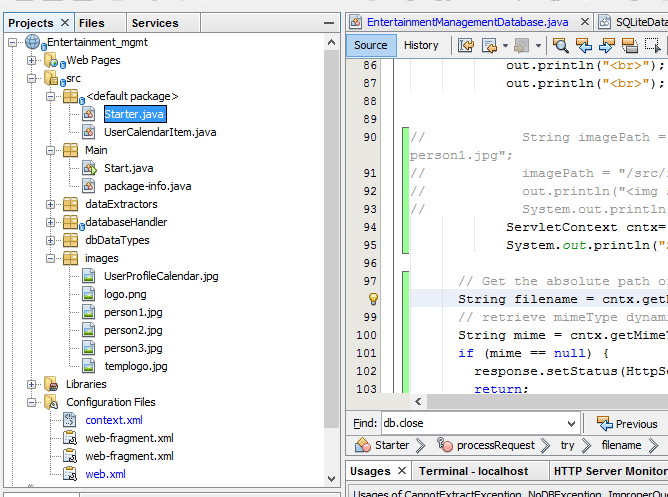Switch to History editor view
668x497 pixels.
tap(421, 45)
